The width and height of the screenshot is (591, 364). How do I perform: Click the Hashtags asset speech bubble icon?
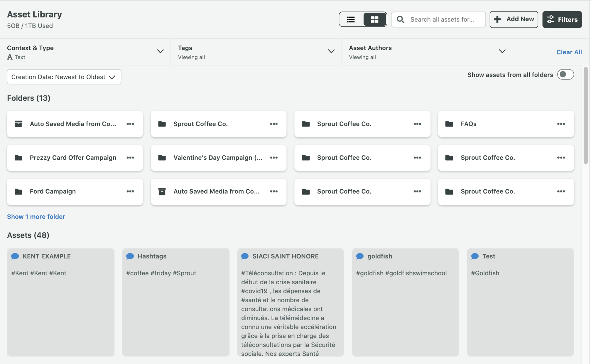(130, 256)
